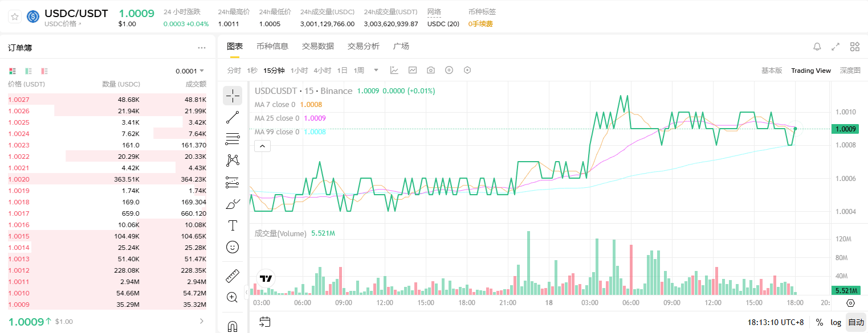Viewport: 868px width, 333px height.
Task: Open multi-chart layout grid icon
Action: pos(854,47)
